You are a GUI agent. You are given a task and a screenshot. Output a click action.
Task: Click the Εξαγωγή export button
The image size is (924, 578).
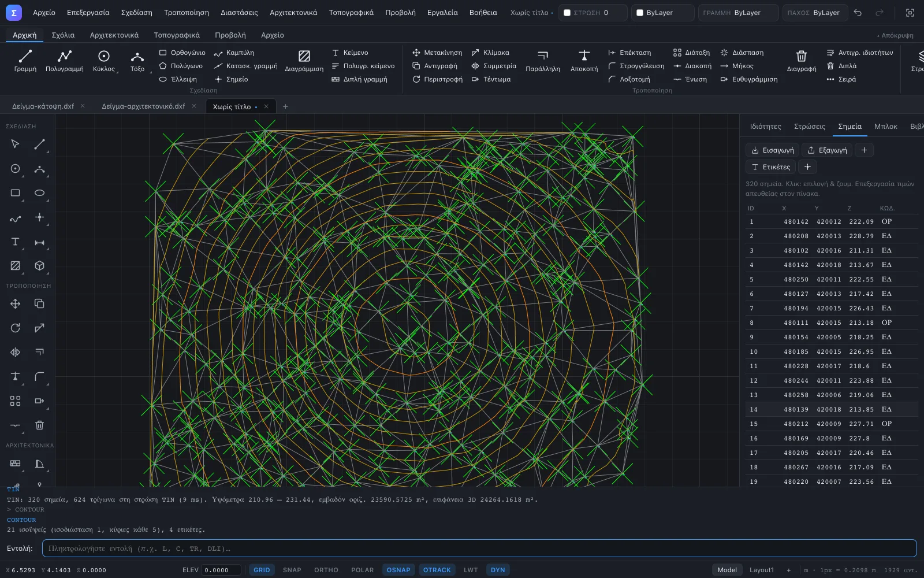pos(827,150)
